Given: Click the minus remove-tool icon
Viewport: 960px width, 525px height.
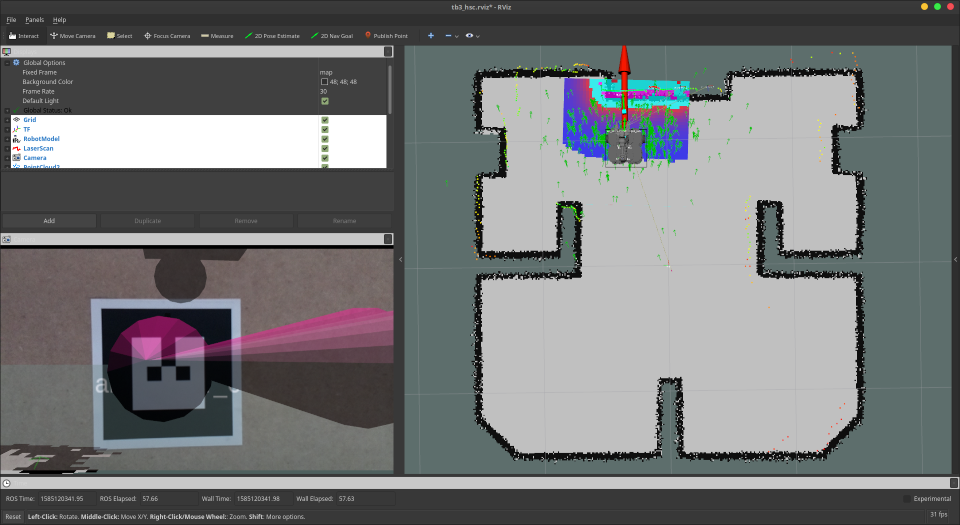Looking at the screenshot, I should coord(448,35).
